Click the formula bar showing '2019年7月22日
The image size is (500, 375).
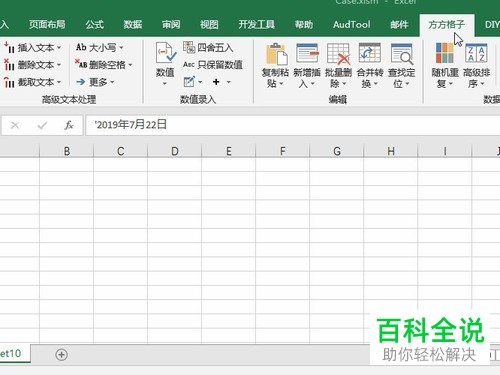click(x=293, y=125)
